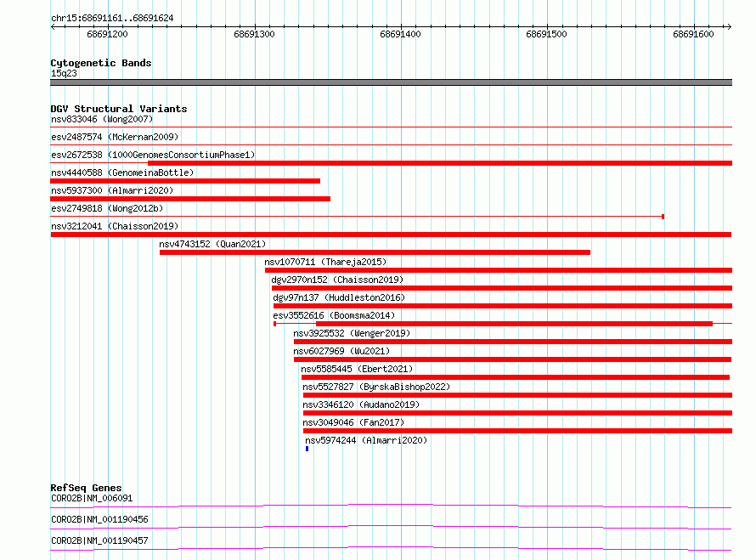Select the red bar of esv2672538

(440, 163)
